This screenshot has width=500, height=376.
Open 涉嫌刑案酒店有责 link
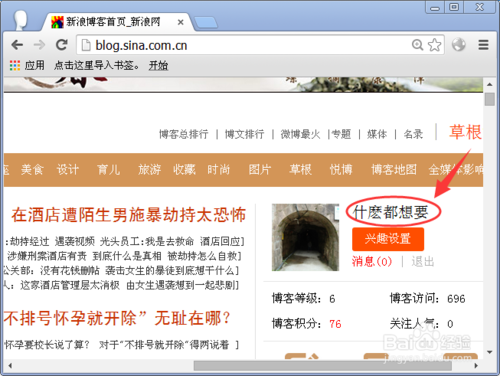(x=47, y=256)
